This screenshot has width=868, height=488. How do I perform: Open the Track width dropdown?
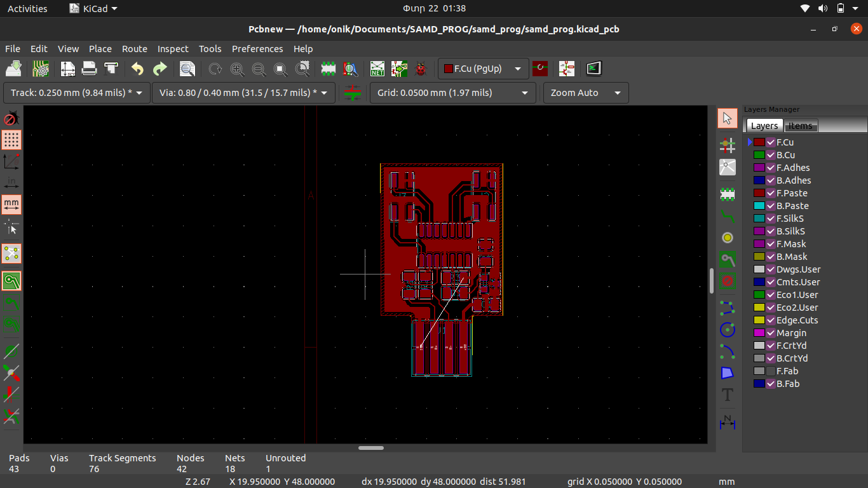coord(77,93)
